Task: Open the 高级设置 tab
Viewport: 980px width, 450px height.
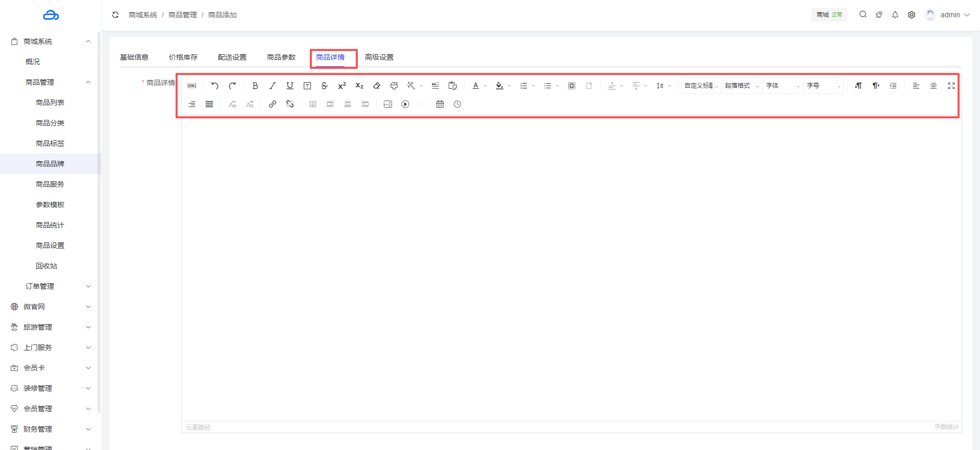Action: 379,57
